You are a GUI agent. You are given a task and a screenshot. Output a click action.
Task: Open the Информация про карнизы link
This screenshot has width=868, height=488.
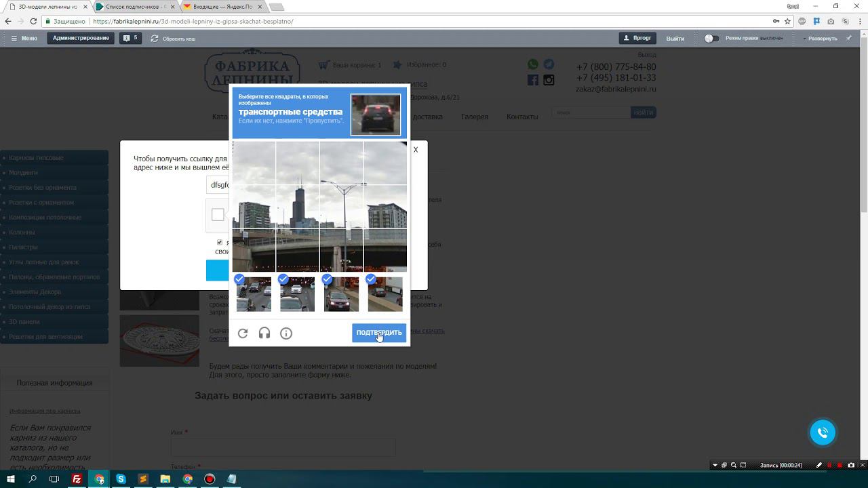45,411
